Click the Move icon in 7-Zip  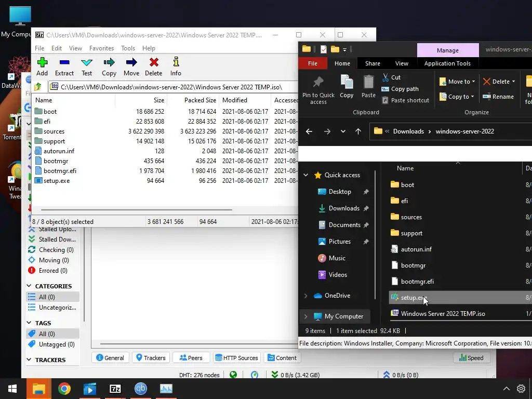[131, 62]
